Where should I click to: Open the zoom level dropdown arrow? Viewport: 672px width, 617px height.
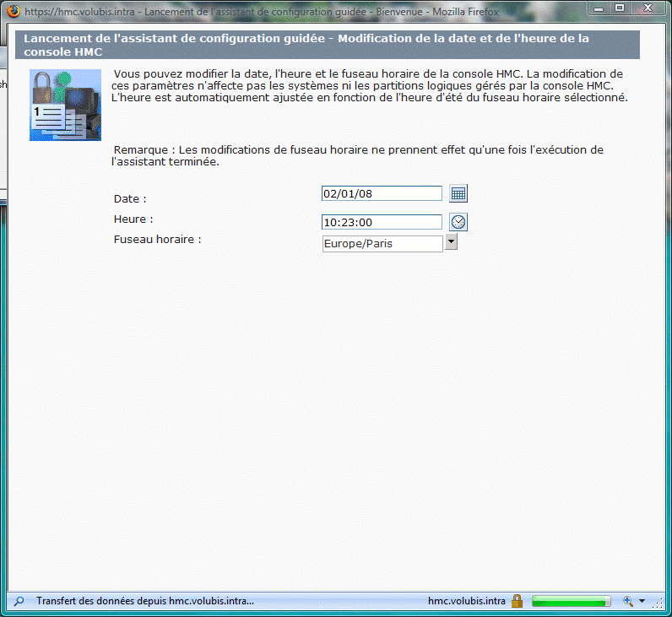point(642,601)
